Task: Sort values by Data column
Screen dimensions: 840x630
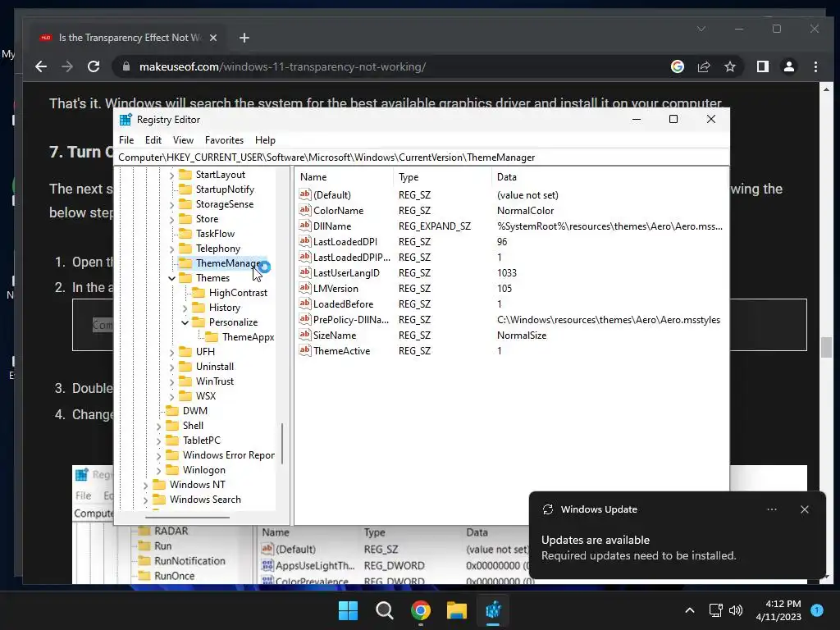Action: pyautogui.click(x=609, y=177)
